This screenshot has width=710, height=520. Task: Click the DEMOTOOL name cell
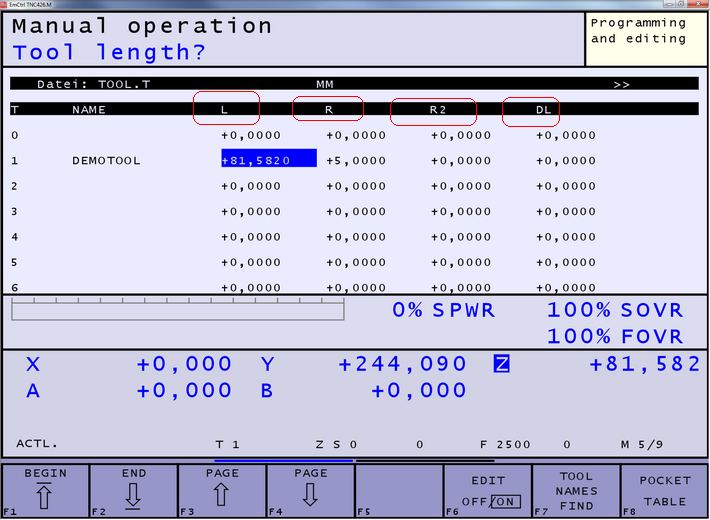[106, 160]
